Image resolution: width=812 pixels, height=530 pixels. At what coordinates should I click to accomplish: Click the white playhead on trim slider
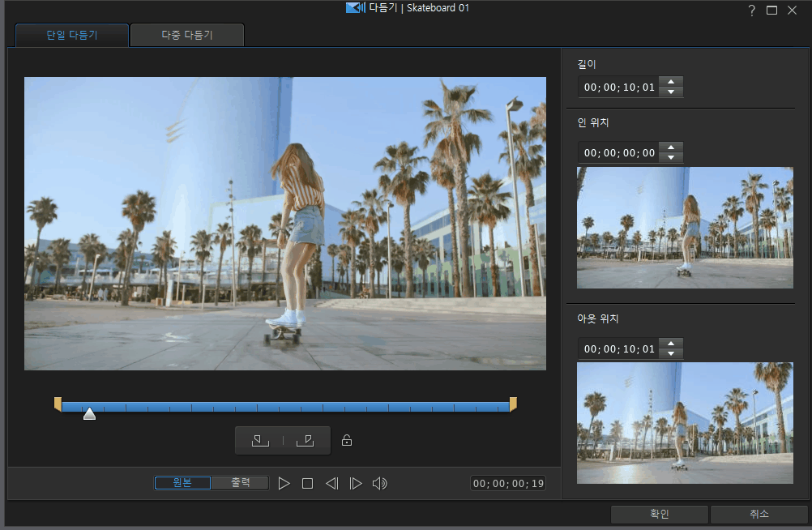tap(90, 414)
